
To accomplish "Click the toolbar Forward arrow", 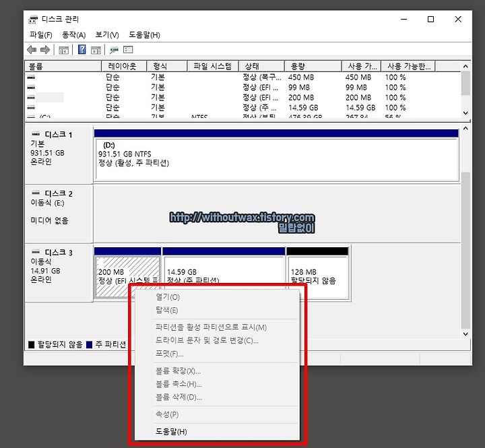I will tap(45, 49).
